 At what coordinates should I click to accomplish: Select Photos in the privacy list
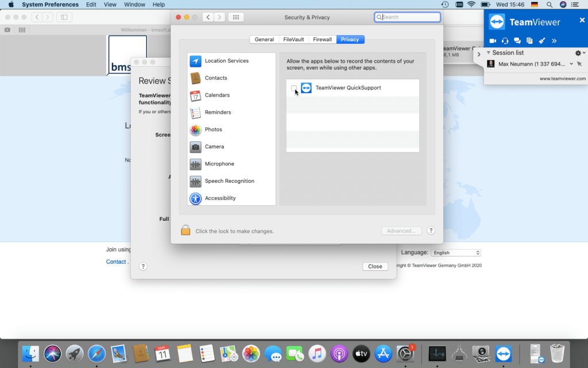click(231, 129)
